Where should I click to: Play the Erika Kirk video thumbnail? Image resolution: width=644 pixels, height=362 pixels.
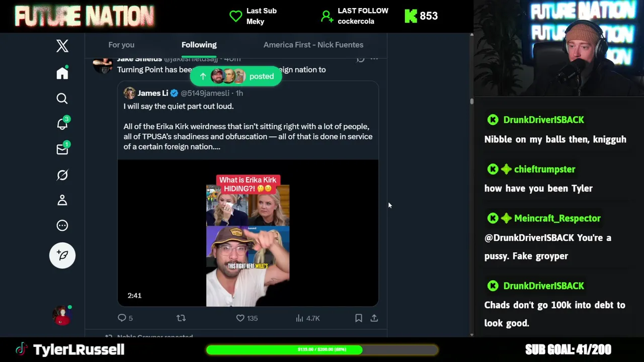point(248,233)
